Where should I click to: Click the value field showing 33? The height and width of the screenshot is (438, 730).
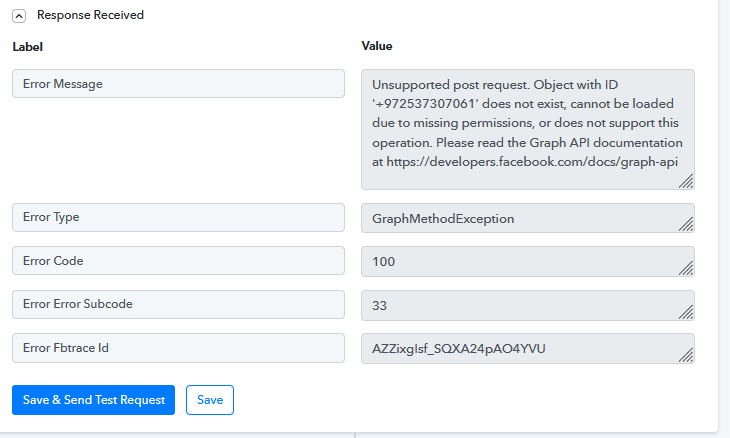[528, 305]
